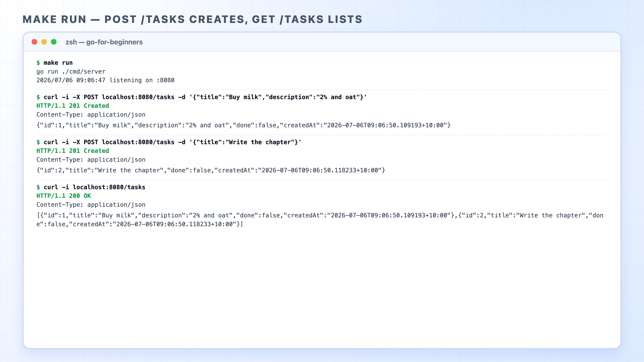Click the first 'HTTP/1.1 201 Created' status line
Screen dimensions: 644x362
point(73,106)
